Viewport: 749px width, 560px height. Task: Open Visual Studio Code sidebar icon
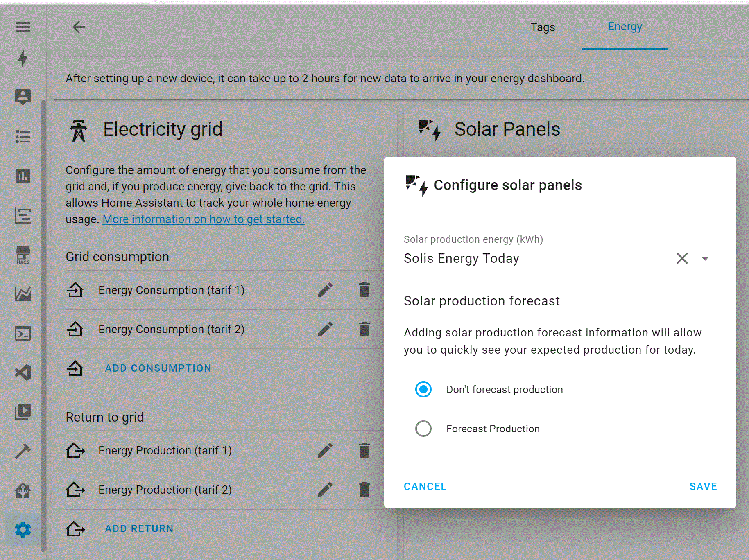pos(23,373)
